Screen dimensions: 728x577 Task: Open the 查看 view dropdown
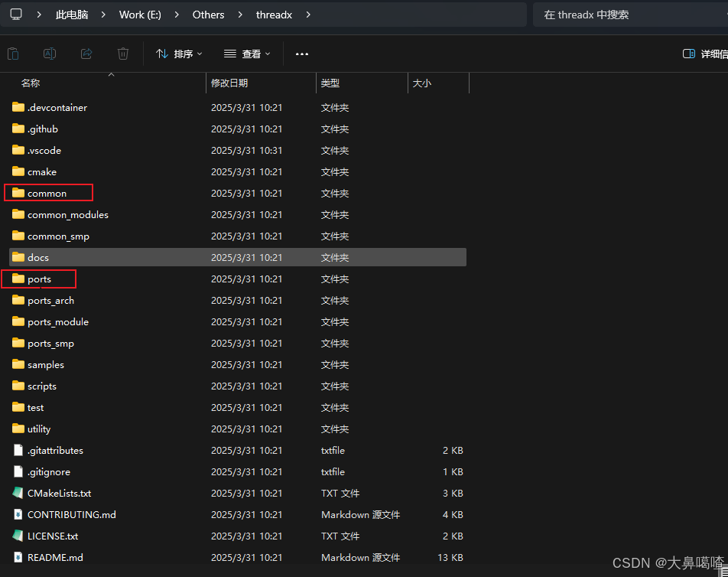[x=247, y=54]
